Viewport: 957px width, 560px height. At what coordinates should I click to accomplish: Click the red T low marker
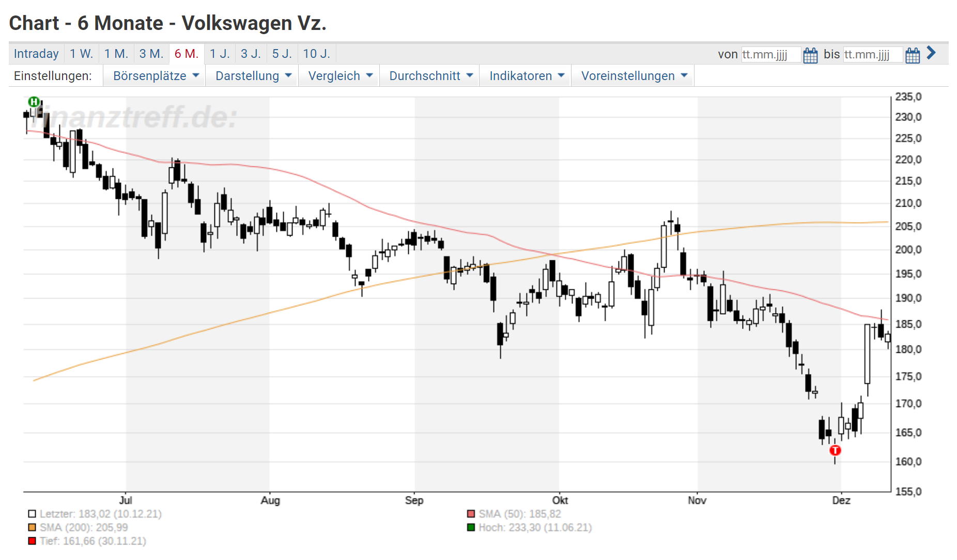click(835, 450)
